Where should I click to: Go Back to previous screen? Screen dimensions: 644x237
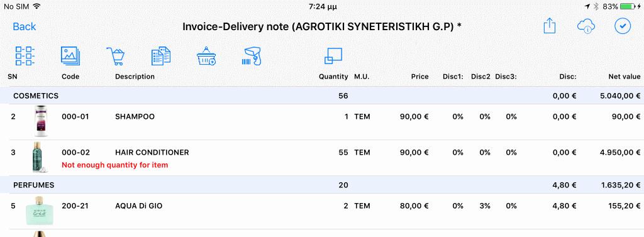25,26
